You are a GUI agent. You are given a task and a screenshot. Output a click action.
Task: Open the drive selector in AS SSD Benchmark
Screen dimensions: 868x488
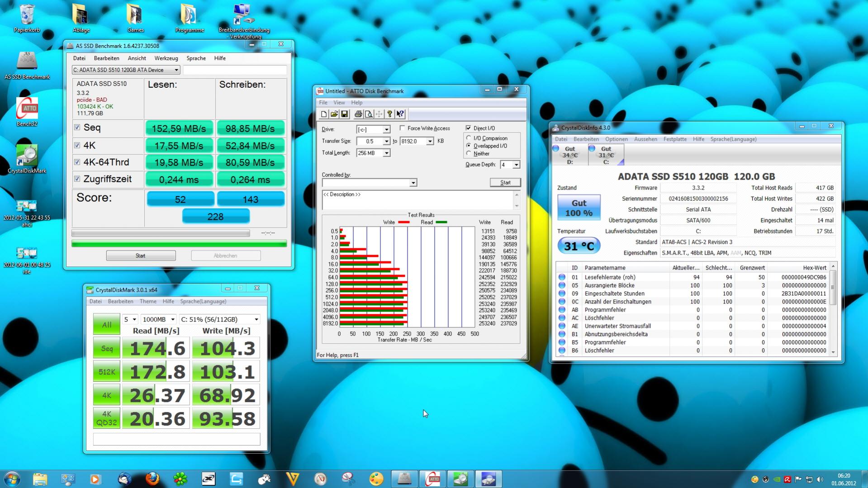(x=126, y=70)
